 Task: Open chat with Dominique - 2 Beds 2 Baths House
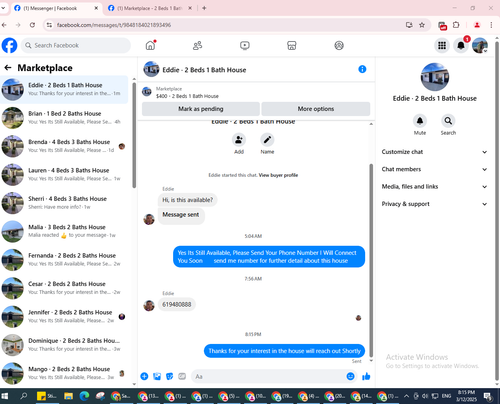point(64,345)
